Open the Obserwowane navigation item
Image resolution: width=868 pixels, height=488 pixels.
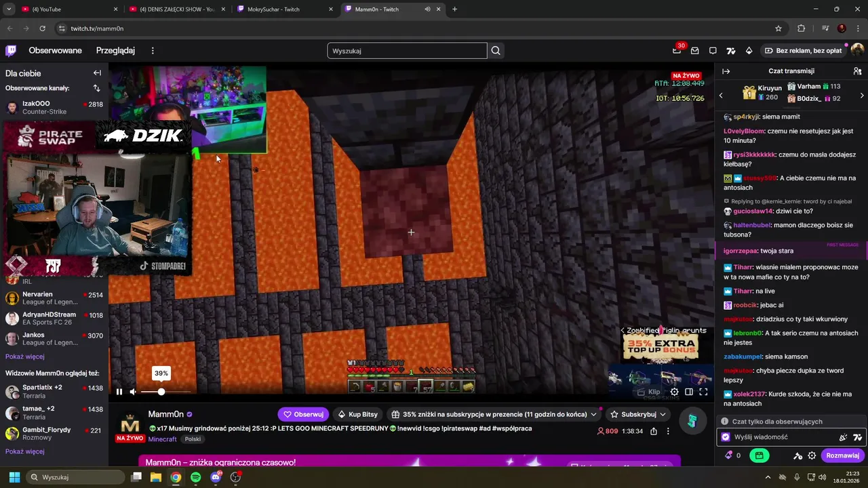[55, 51]
